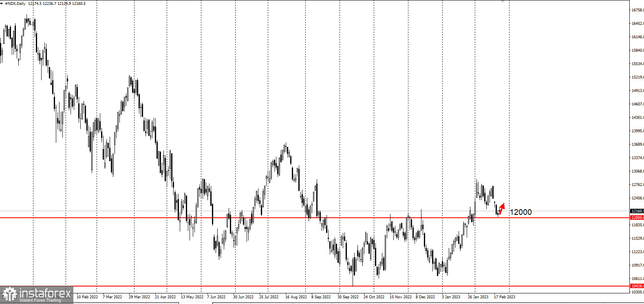
Task: Click the red 10428 price tag on axis
Action: (x=637, y=286)
